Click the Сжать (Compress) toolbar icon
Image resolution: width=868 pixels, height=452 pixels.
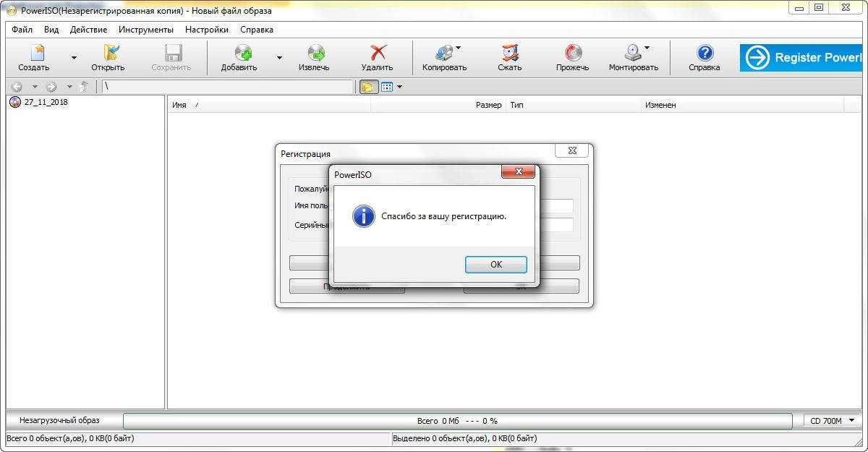(x=510, y=58)
